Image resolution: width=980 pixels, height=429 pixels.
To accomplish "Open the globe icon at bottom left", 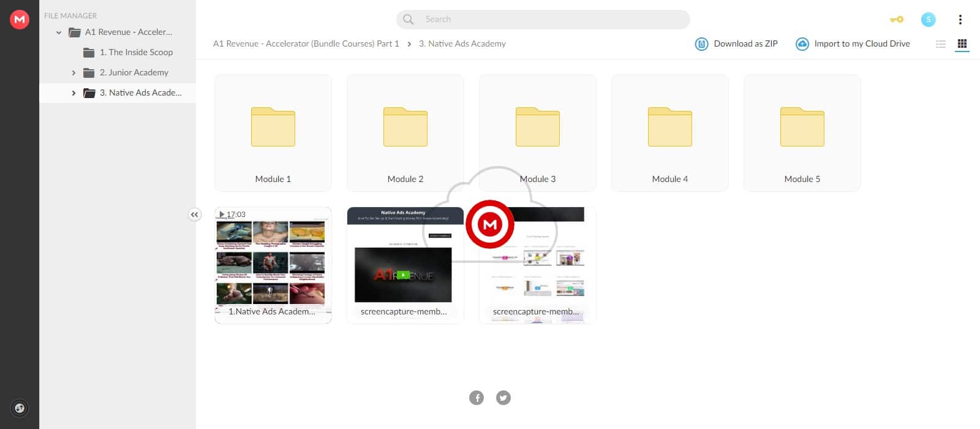I will pyautogui.click(x=20, y=408).
